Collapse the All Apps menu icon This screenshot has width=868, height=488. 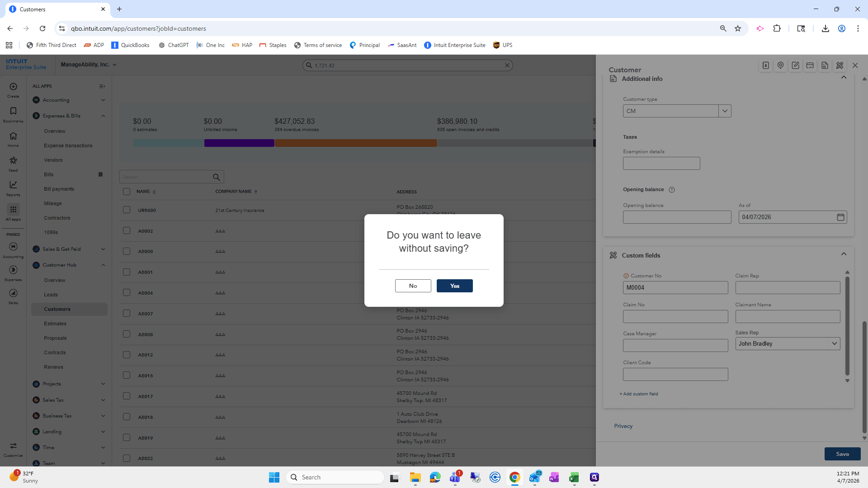102,86
